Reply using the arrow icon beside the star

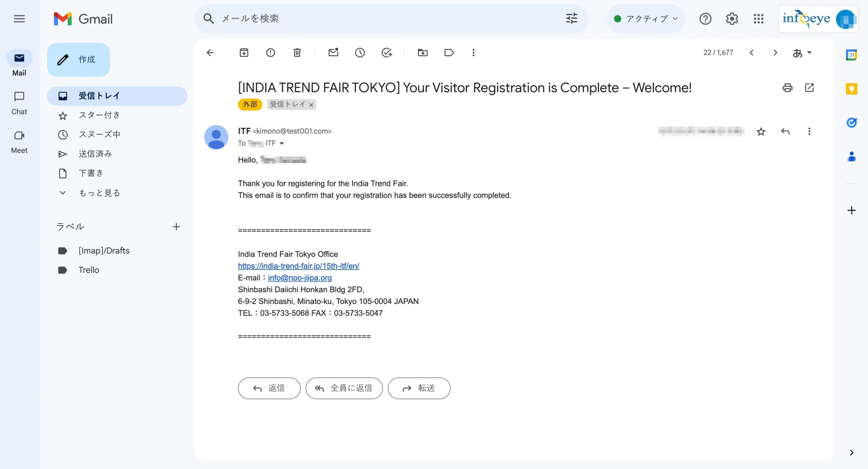785,131
